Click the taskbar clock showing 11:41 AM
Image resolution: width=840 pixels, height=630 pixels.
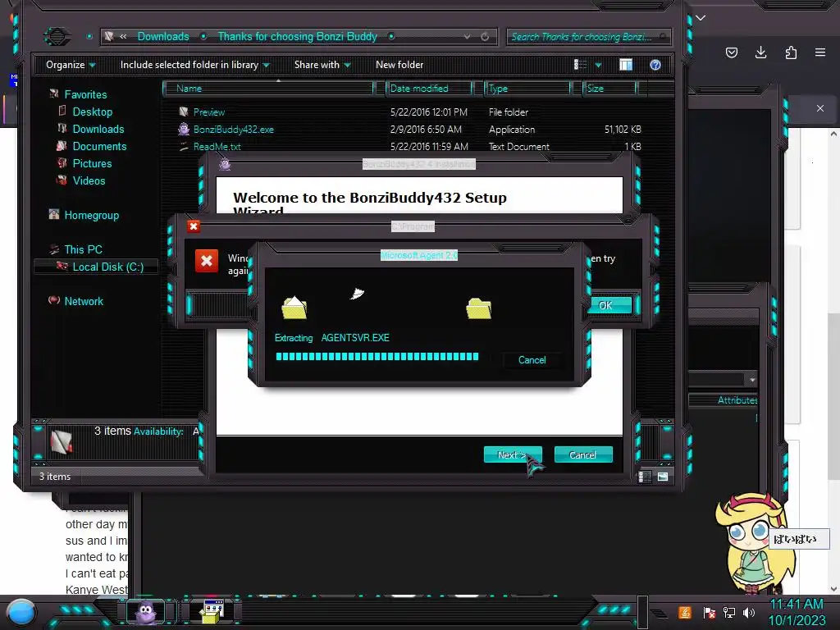coord(797,612)
